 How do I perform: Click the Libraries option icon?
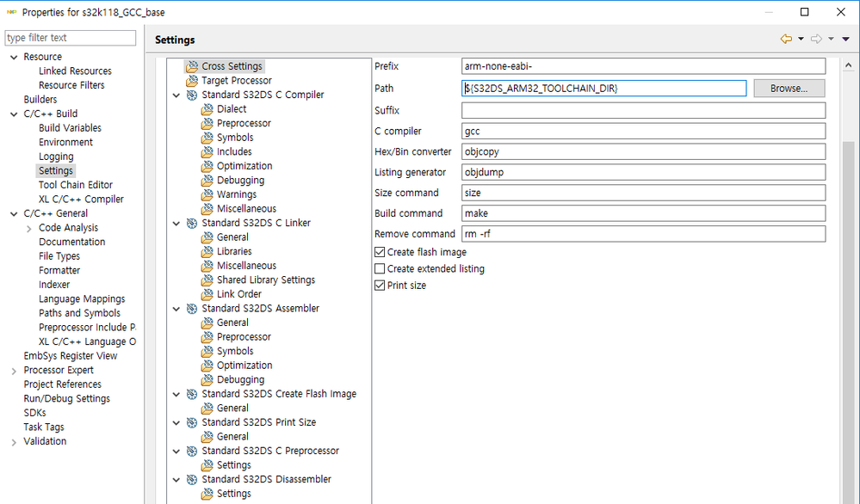point(207,251)
